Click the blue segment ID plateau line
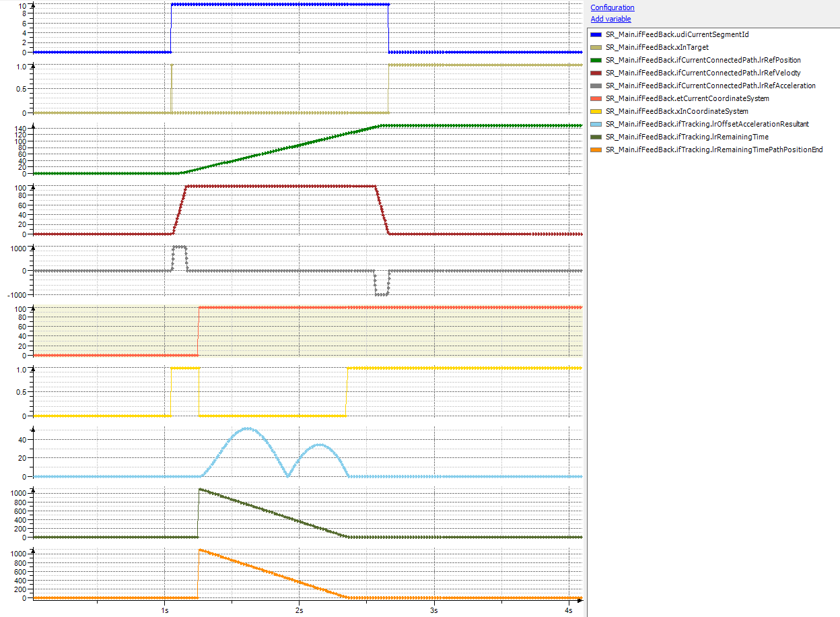 point(279,5)
